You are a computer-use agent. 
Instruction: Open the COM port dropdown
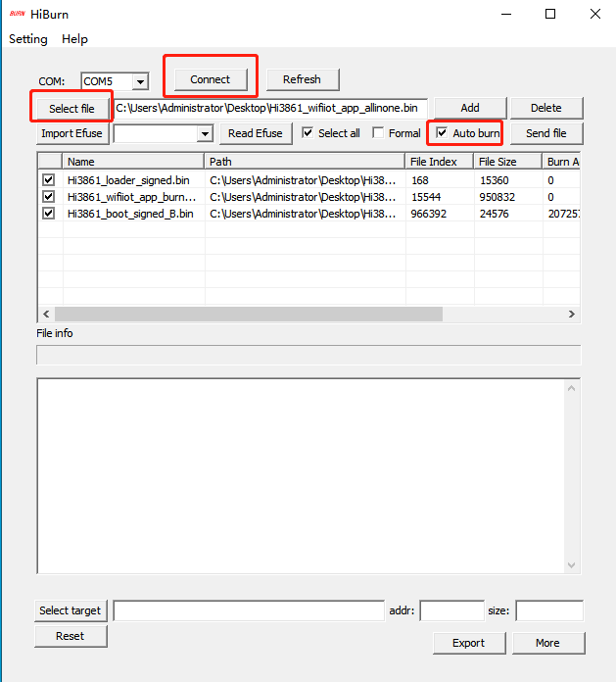140,81
